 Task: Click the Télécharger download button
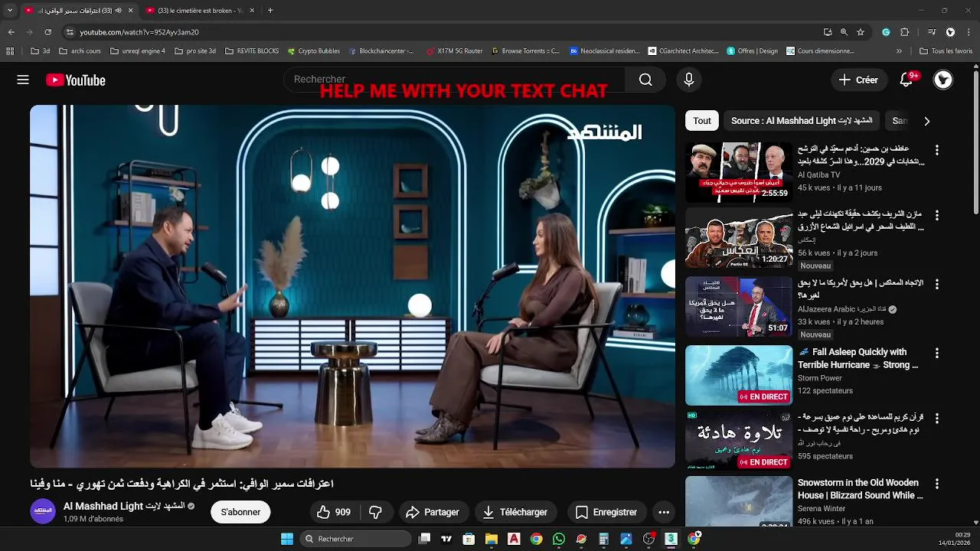[x=517, y=512]
